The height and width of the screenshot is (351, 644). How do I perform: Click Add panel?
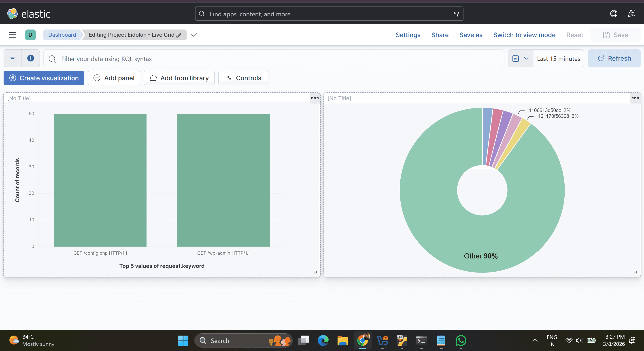(x=114, y=78)
